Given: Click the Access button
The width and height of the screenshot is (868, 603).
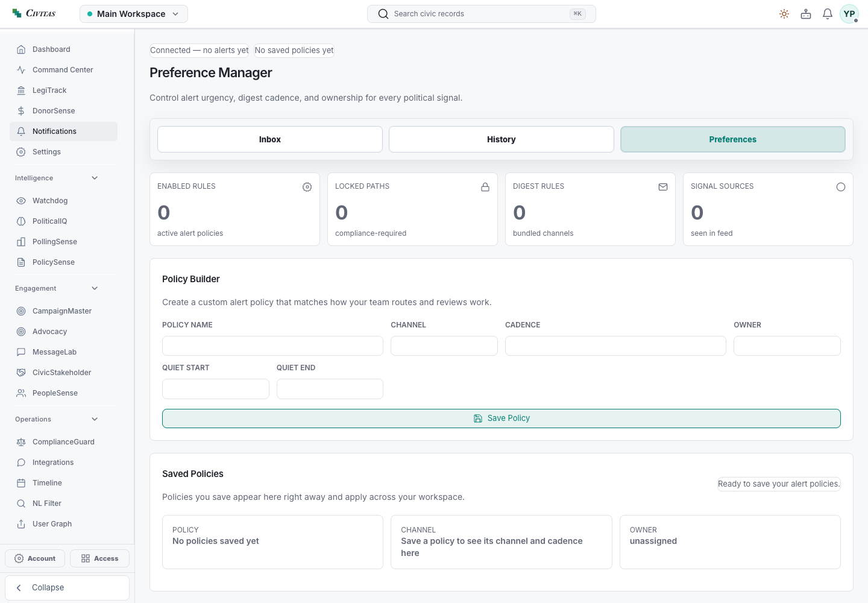Looking at the screenshot, I should click(x=99, y=558).
